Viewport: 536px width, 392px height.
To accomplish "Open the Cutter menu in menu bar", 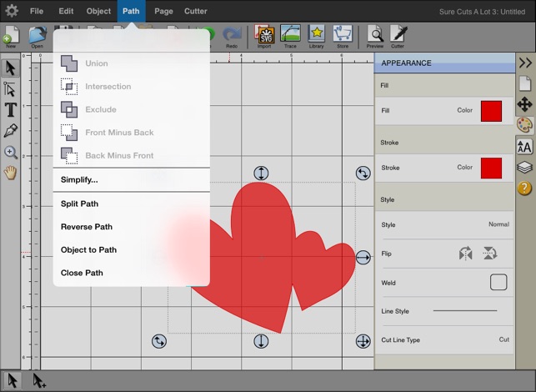I will click(194, 11).
